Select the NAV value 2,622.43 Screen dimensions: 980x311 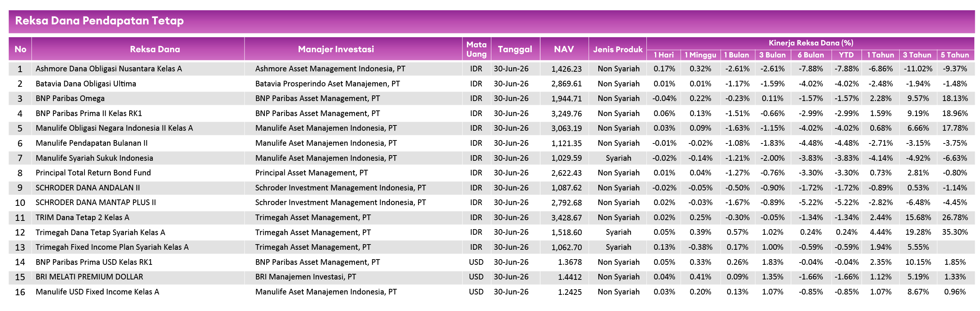[x=566, y=173]
